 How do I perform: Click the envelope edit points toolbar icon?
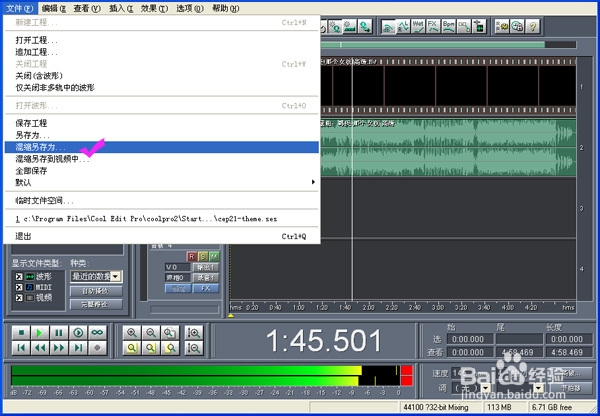(464, 26)
